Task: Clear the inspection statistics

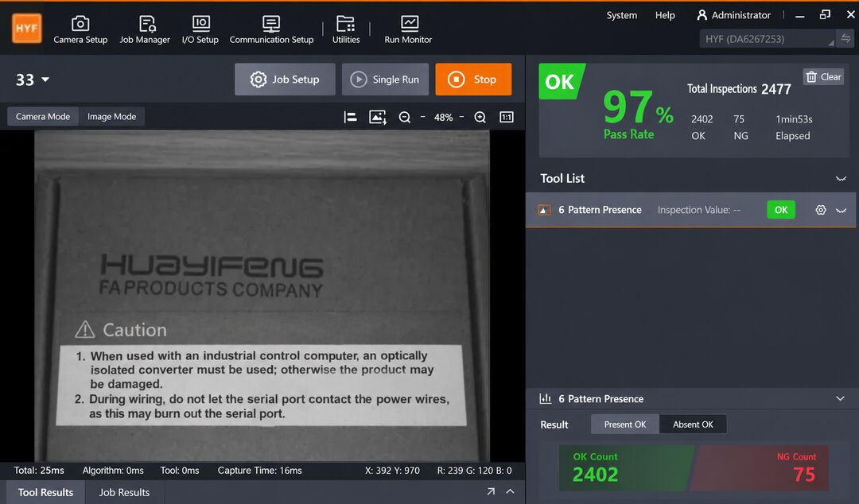Action: (x=823, y=77)
